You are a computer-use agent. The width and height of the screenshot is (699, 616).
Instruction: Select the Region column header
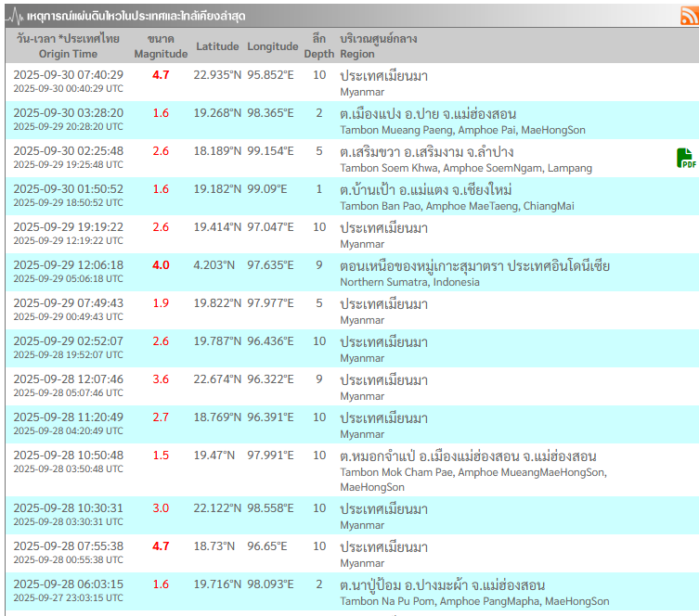379,45
